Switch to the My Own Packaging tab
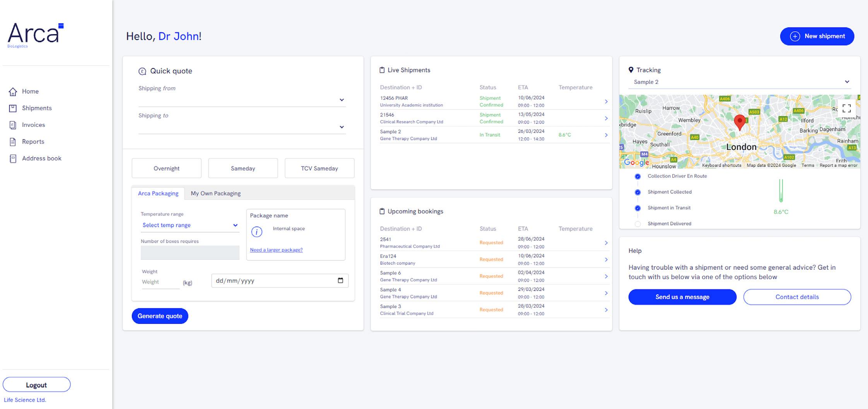 pyautogui.click(x=215, y=193)
